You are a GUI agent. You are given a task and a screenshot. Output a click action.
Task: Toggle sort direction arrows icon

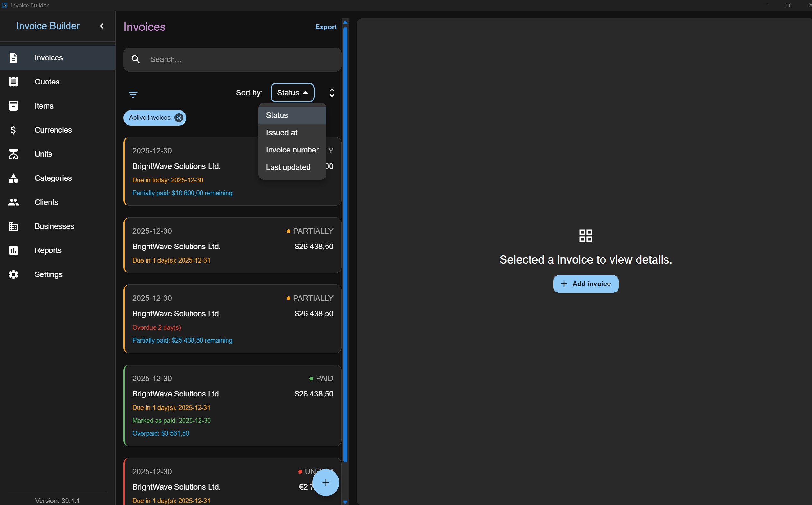point(332,92)
